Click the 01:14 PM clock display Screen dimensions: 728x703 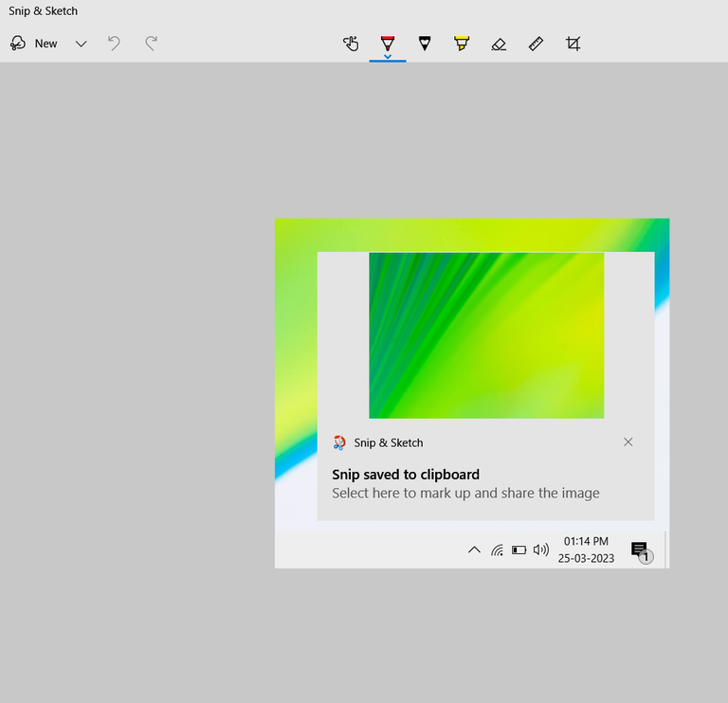point(586,542)
